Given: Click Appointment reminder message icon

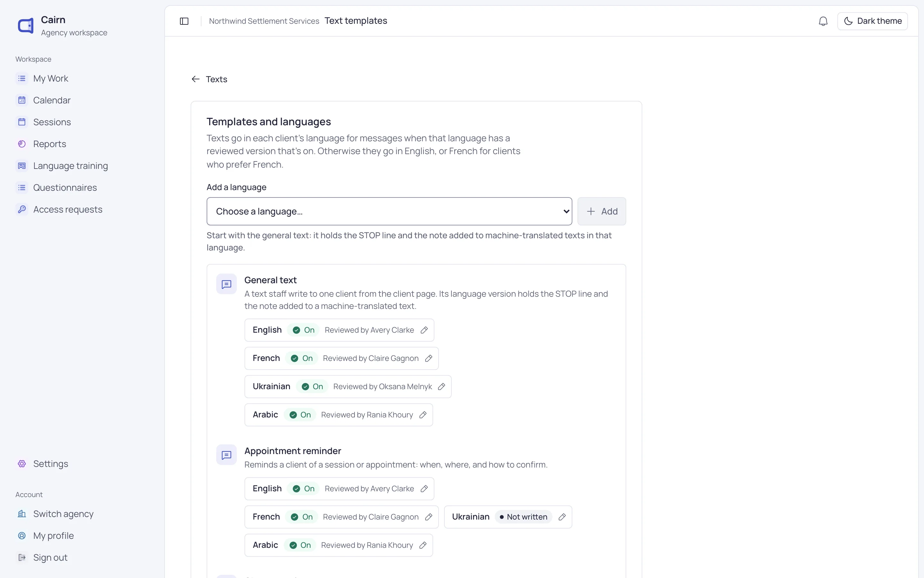Looking at the screenshot, I should click(x=227, y=455).
